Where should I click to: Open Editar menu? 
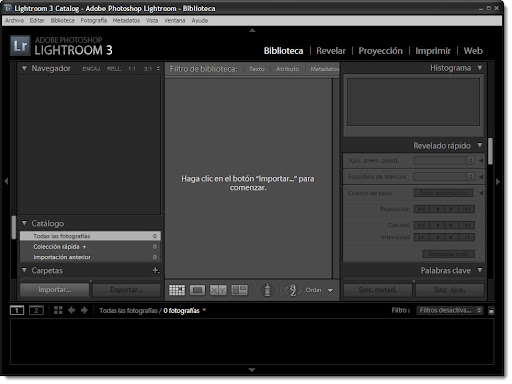pos(37,21)
